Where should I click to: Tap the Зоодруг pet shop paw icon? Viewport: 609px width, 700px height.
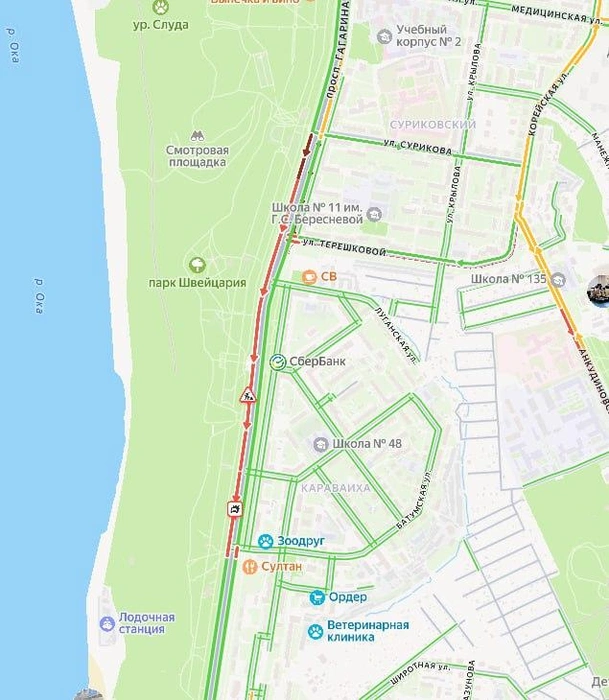[266, 542]
